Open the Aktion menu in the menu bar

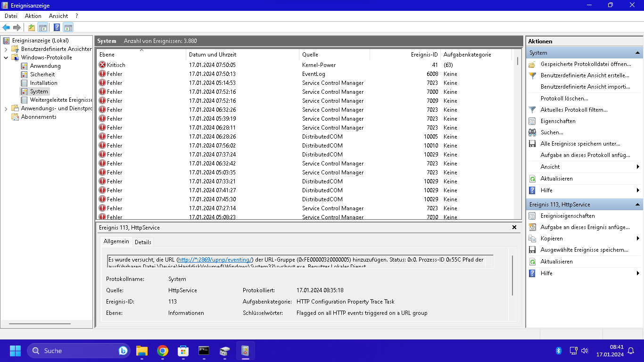(33, 16)
